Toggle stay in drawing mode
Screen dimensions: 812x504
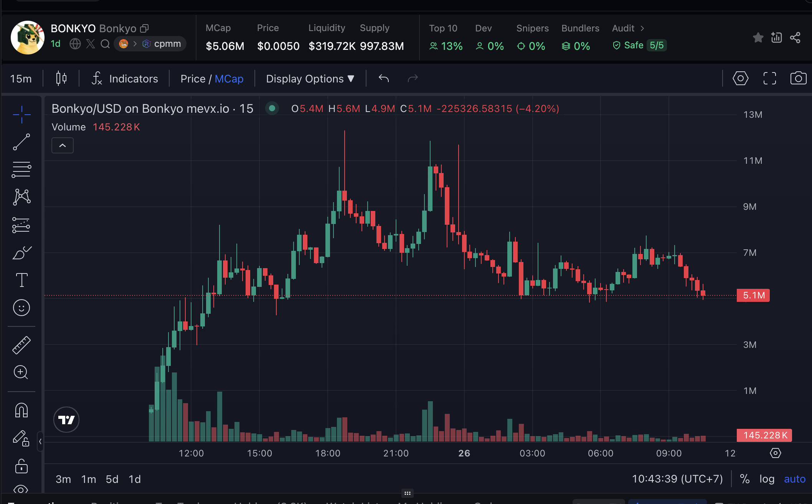pyautogui.click(x=21, y=438)
